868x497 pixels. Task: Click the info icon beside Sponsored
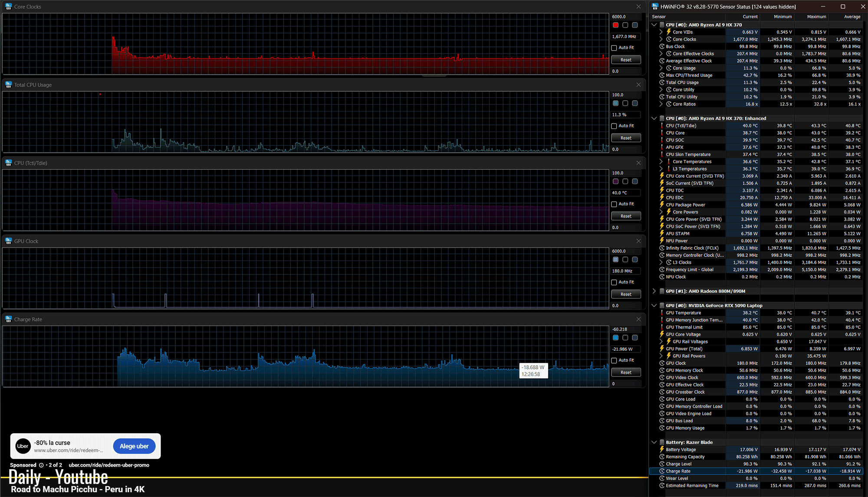point(41,465)
